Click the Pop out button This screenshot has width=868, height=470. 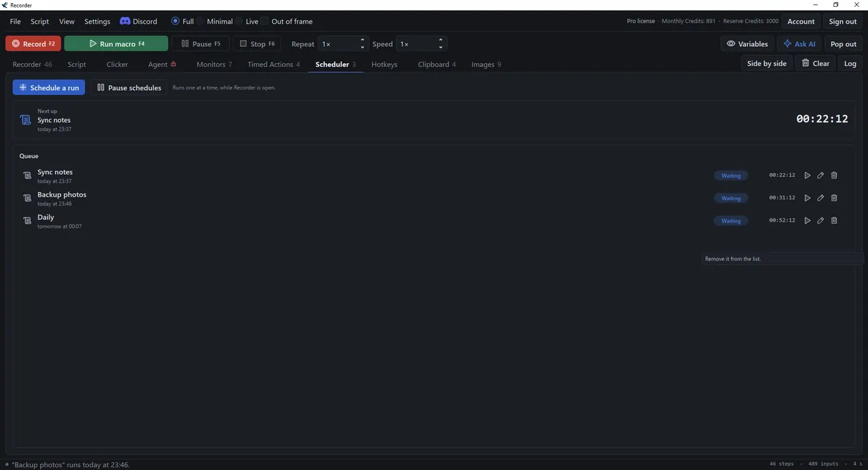[843, 43]
